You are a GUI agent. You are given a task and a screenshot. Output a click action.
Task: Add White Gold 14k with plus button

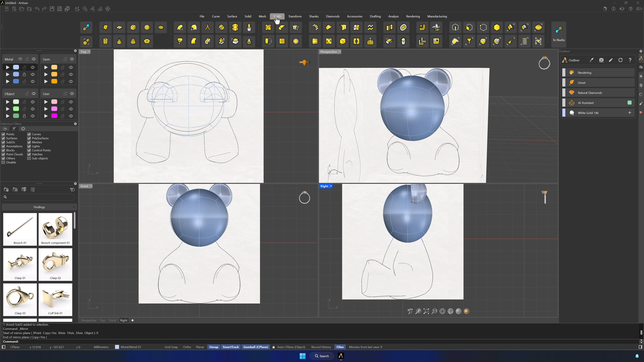[x=630, y=113]
